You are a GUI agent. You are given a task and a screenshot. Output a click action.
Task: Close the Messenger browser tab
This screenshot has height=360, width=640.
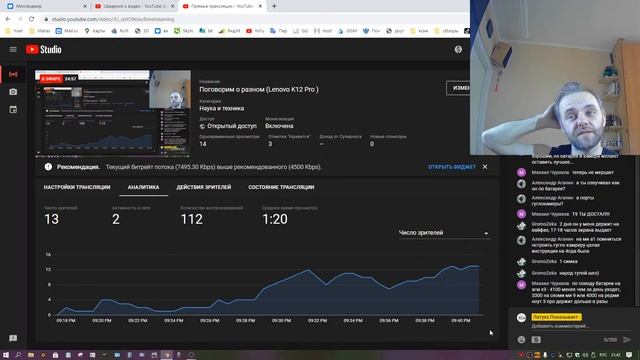click(85, 6)
